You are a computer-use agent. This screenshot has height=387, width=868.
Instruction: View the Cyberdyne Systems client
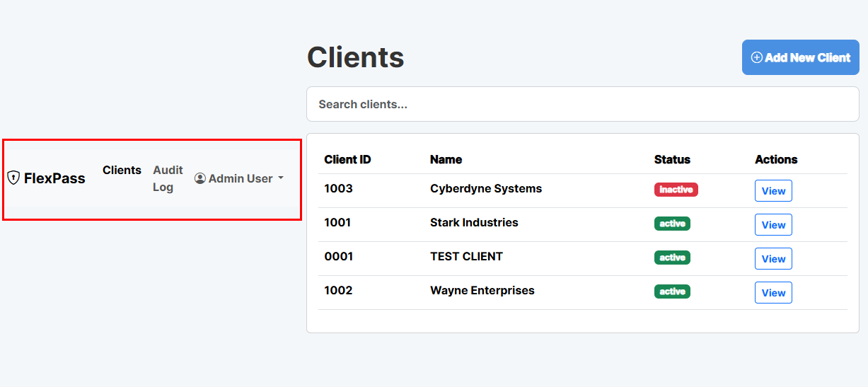772,191
